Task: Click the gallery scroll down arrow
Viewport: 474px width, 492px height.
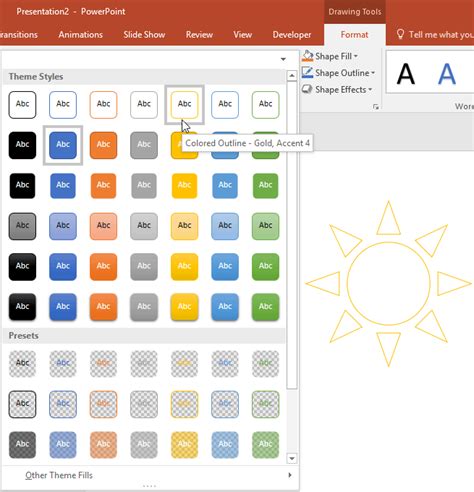Action: coord(292,459)
